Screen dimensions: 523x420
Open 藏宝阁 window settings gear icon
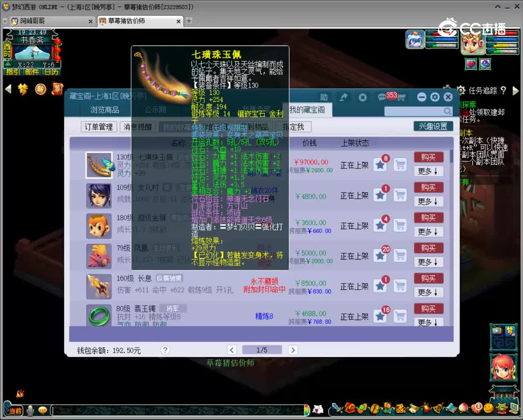pos(435,97)
